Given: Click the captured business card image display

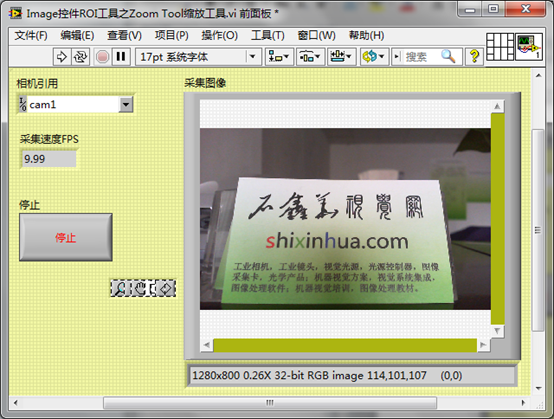Looking at the screenshot, I should coord(345,219).
